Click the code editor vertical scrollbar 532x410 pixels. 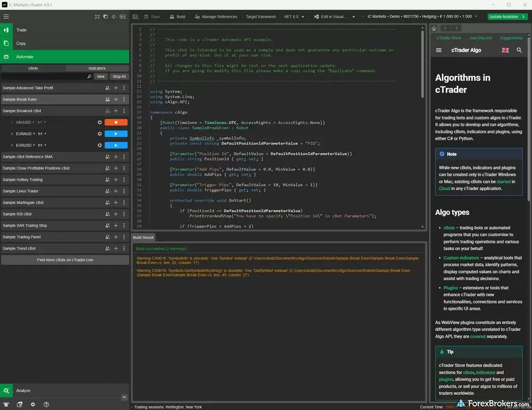422,64
